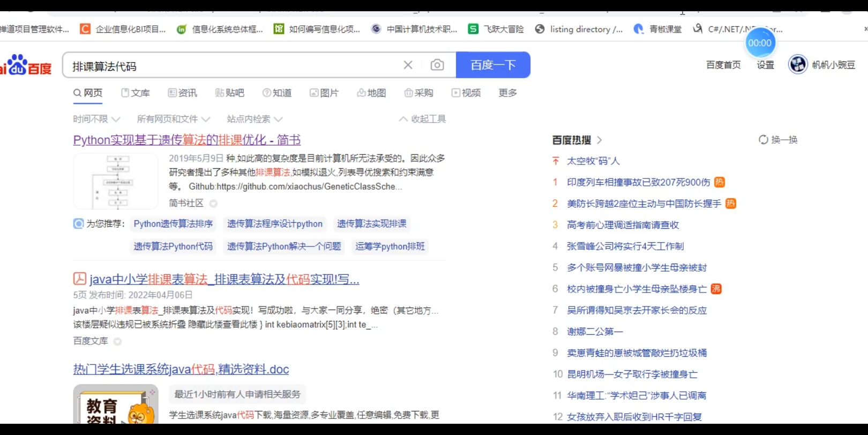
Task: Open result java中小学排课表算法
Action: pos(225,279)
